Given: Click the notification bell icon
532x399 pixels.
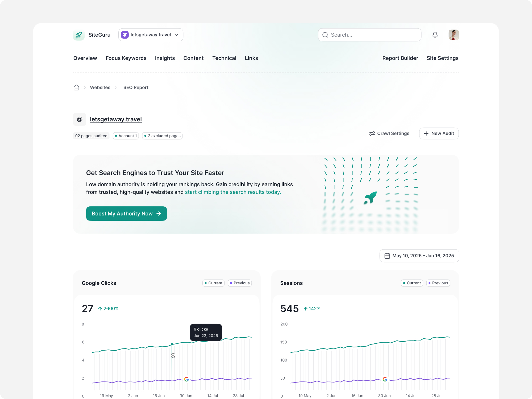Looking at the screenshot, I should [435, 35].
